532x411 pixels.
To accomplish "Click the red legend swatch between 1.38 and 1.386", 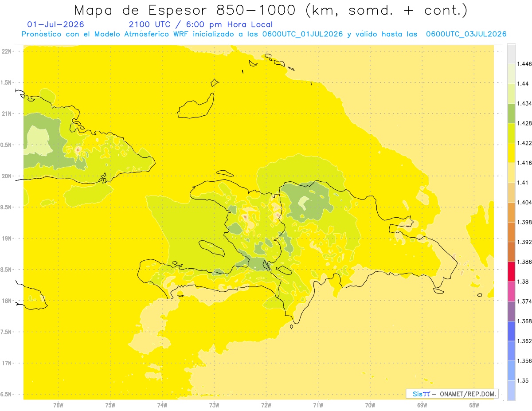I will point(511,272).
